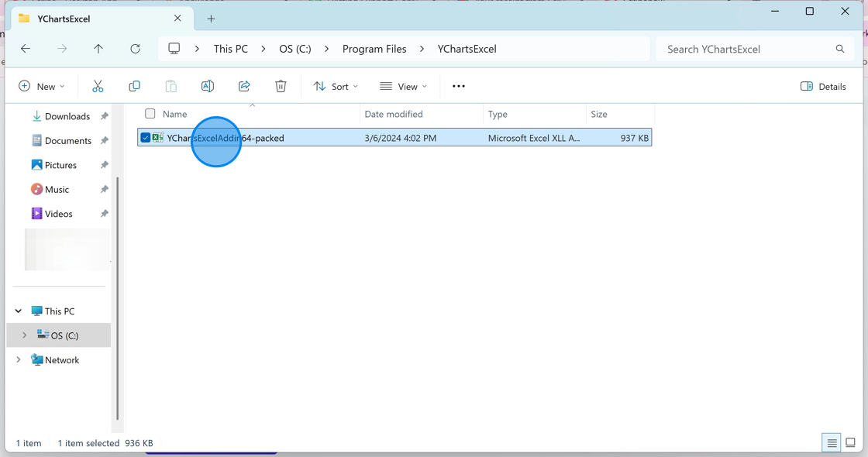This screenshot has height=457, width=868.
Task: Click the 3/6/2024 4:02 PM date cell
Action: click(400, 138)
